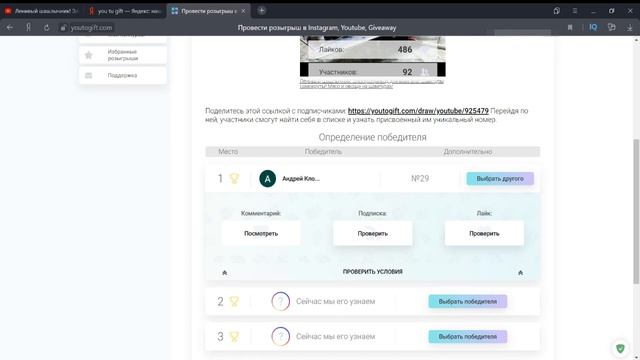Click the 'Место' column header
Image resolution: width=640 pixels, height=360 pixels.
tap(228, 151)
